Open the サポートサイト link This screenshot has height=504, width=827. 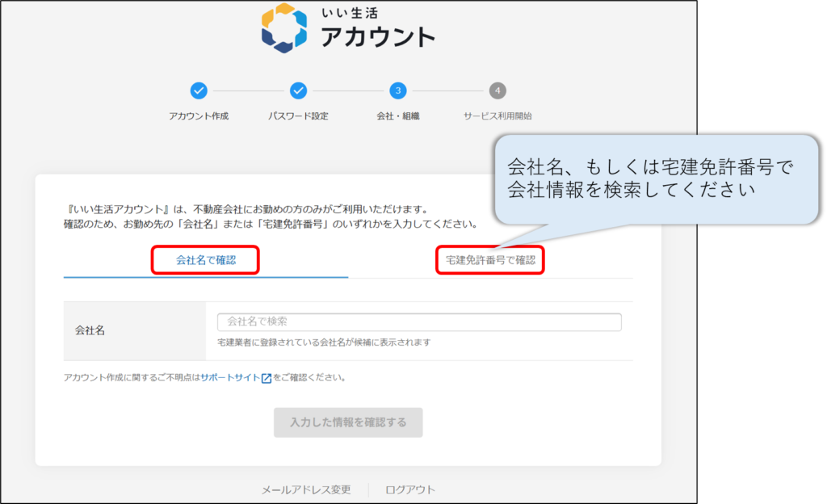[230, 377]
